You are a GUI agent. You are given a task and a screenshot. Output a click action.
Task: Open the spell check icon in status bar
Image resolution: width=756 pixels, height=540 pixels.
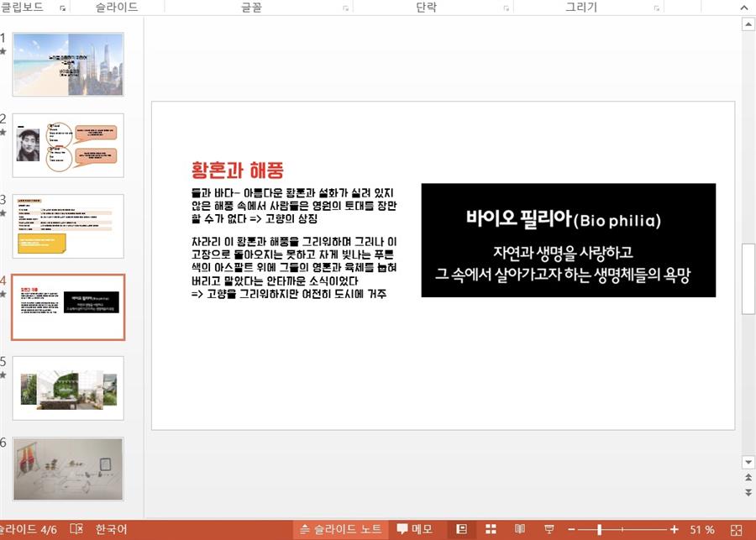pos(76,529)
